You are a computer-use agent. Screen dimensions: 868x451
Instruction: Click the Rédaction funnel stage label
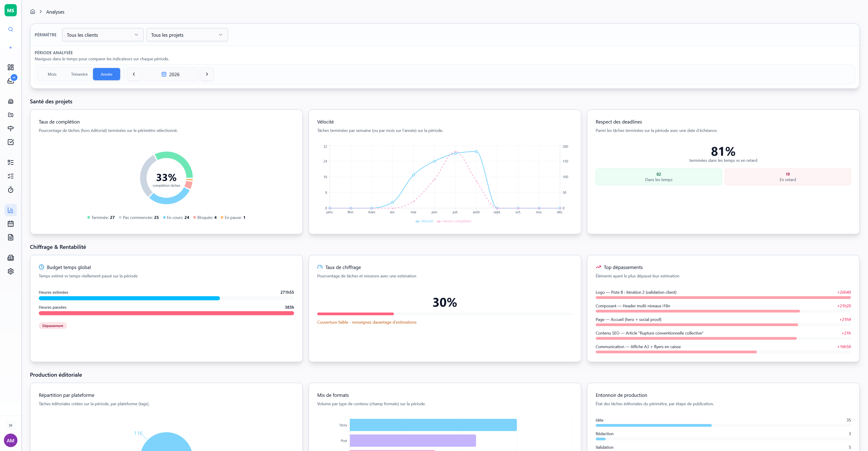pyautogui.click(x=605, y=434)
